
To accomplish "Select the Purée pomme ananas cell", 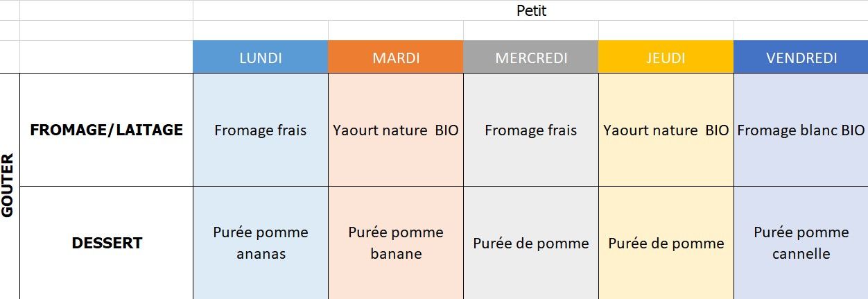I will pyautogui.click(x=260, y=243).
